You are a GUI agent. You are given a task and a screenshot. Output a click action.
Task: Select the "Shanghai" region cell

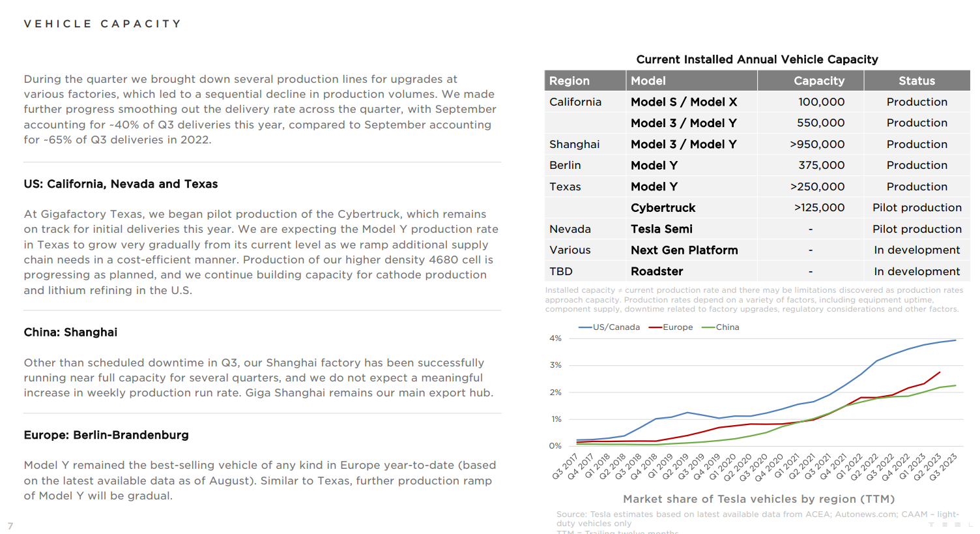tap(574, 144)
